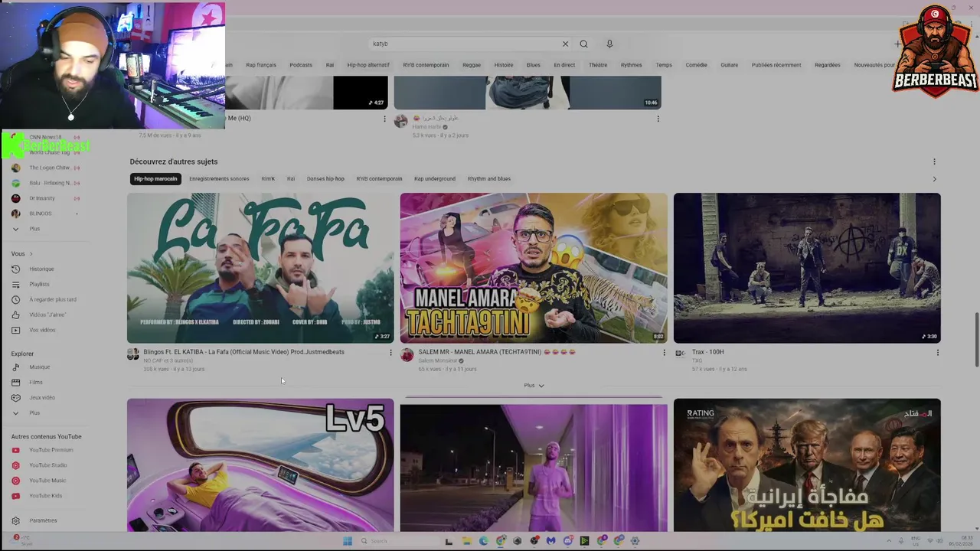
Task: Play La Fafa video thumbnail
Action: click(260, 268)
